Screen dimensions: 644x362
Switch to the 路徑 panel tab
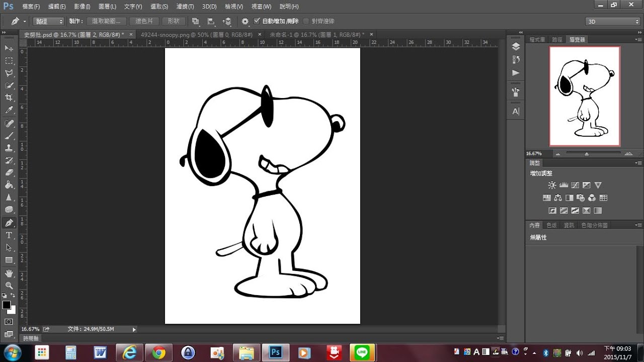point(557,39)
